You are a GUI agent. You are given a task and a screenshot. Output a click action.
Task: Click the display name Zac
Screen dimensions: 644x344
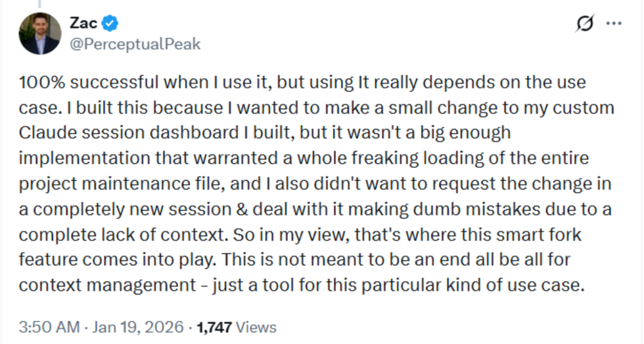click(x=83, y=23)
